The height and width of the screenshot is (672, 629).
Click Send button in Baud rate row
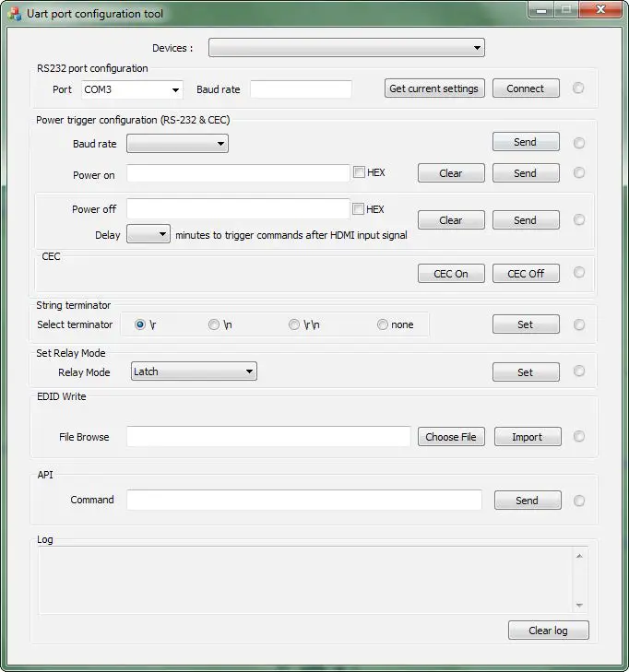(526, 142)
